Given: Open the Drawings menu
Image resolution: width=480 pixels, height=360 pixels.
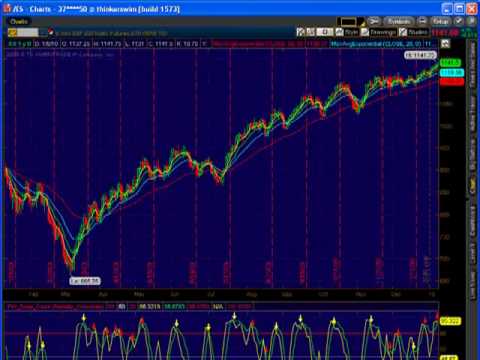Looking at the screenshot, I should tap(379, 32).
